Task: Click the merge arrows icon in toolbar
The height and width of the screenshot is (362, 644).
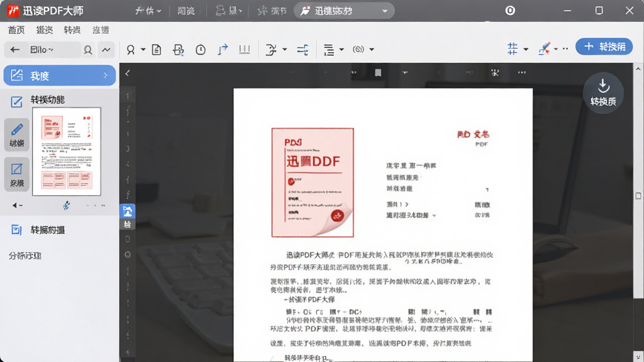Action: pyautogui.click(x=271, y=50)
